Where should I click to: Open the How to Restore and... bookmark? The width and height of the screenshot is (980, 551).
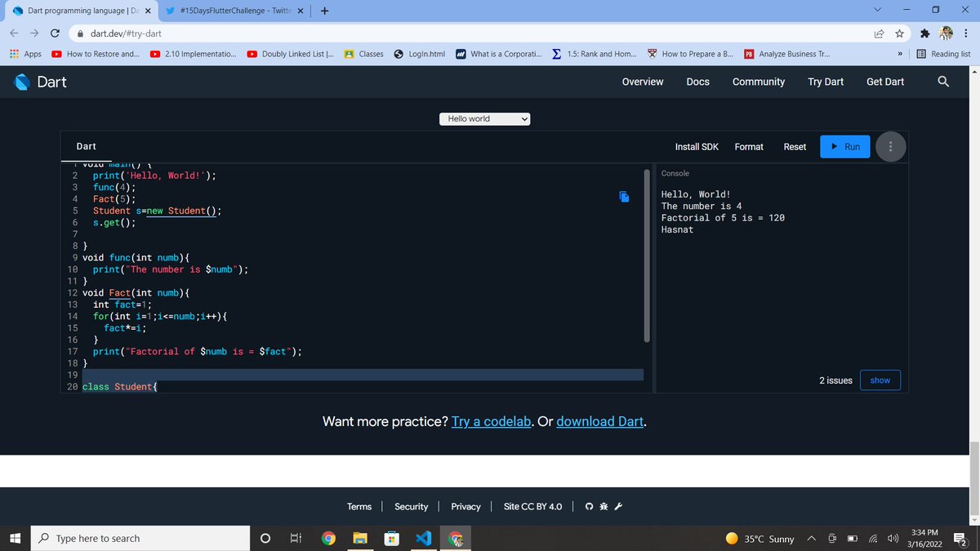[95, 54]
